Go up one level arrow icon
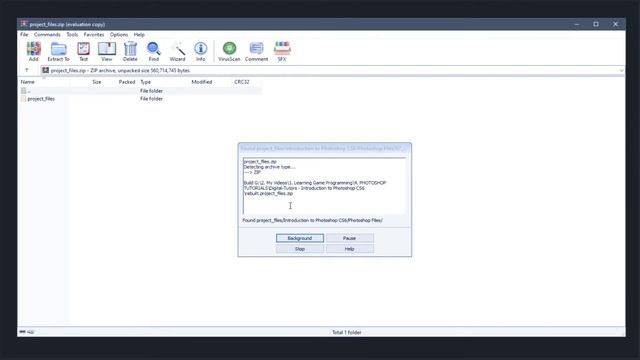The image size is (640, 360). pos(27,70)
